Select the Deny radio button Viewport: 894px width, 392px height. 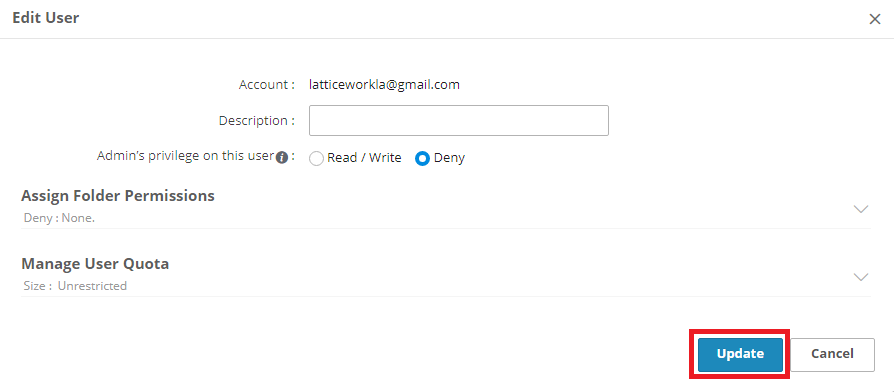point(422,158)
